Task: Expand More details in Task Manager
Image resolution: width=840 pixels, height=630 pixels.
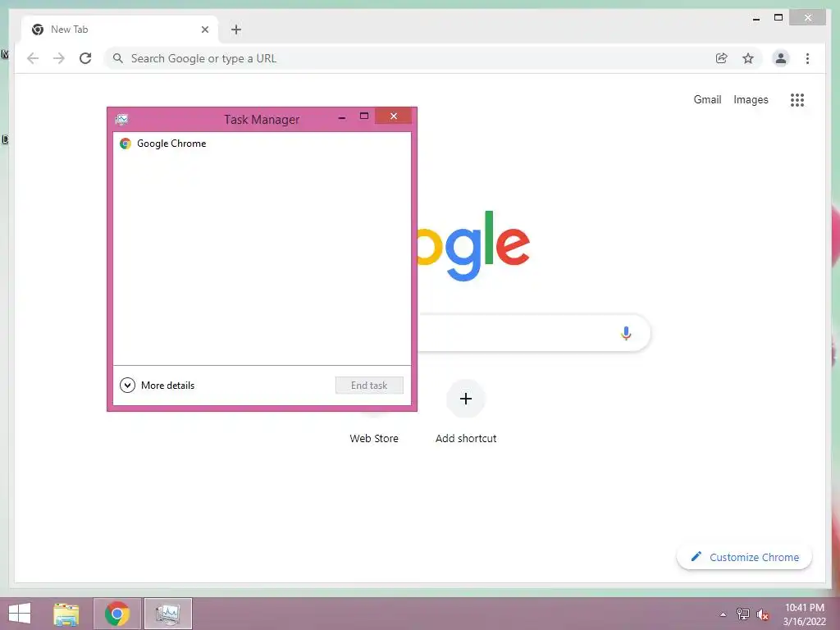Action: (x=157, y=386)
